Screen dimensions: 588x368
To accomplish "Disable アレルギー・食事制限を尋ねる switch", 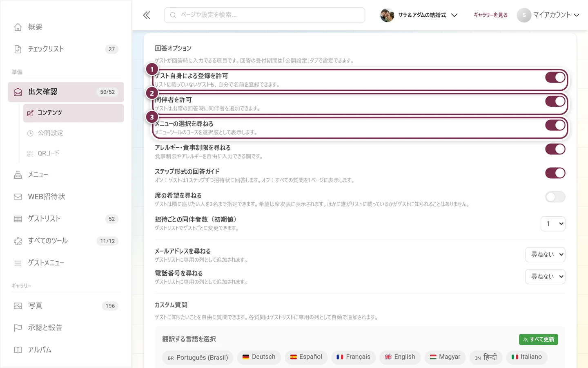I will pyautogui.click(x=555, y=149).
